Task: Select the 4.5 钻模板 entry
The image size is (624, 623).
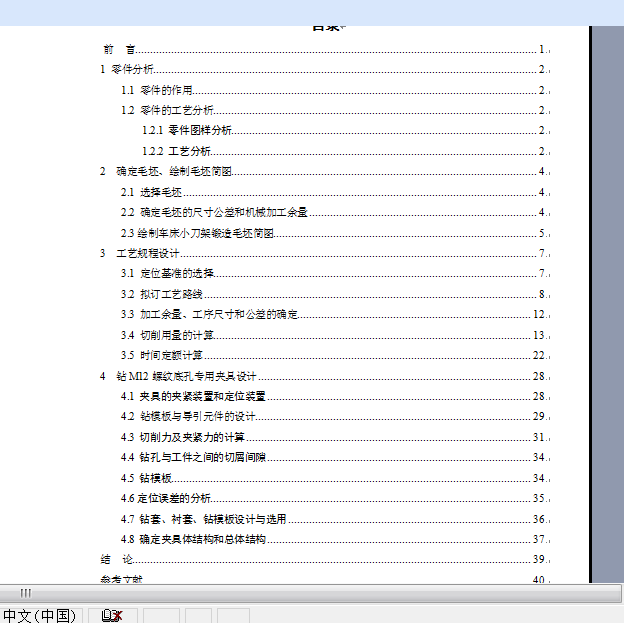Action: coord(335,478)
